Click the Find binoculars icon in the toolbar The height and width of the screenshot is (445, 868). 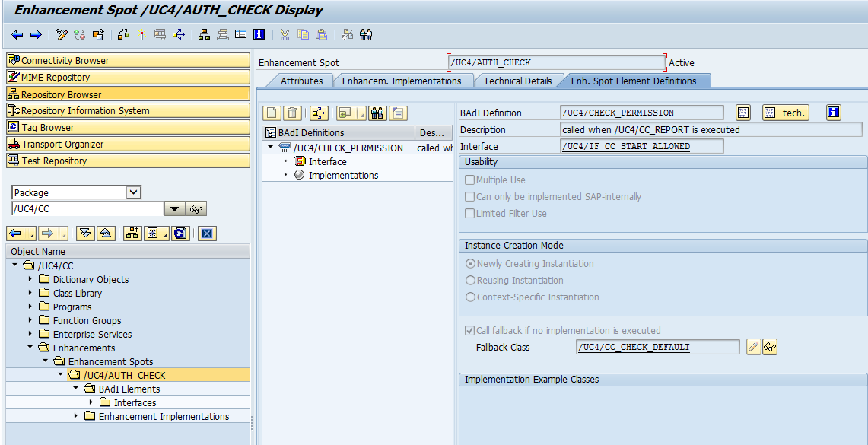click(x=366, y=34)
